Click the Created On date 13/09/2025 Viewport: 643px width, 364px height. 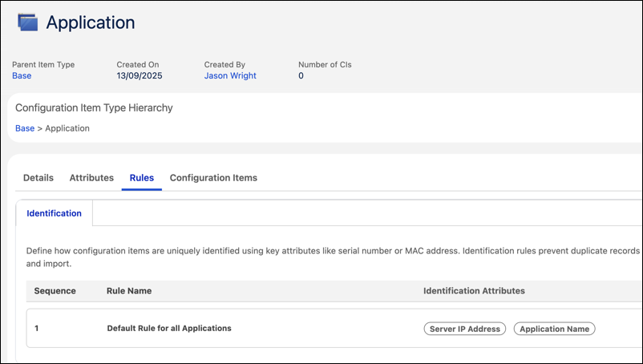(x=140, y=76)
